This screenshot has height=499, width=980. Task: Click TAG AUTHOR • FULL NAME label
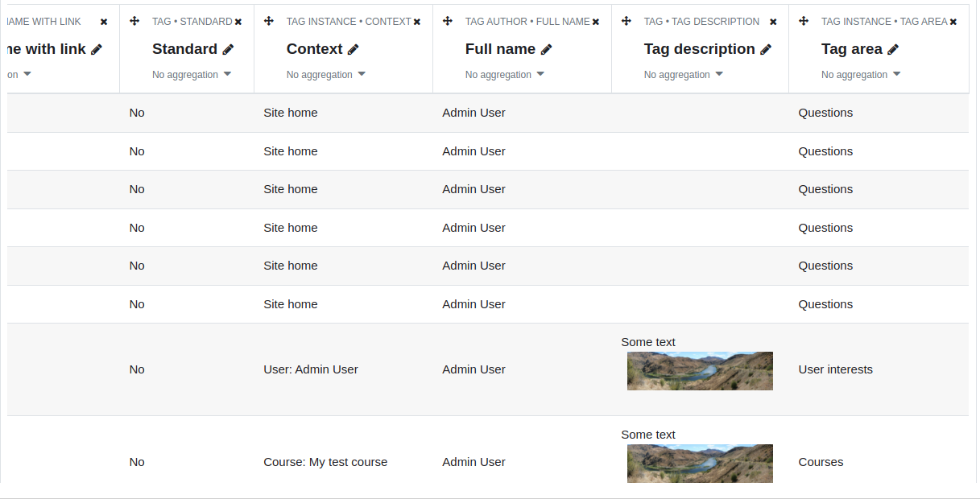[527, 22]
